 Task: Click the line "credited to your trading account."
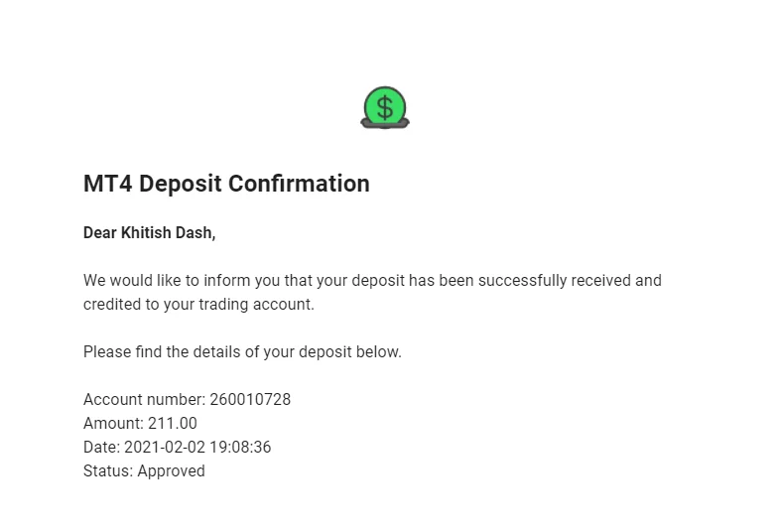coord(198,305)
